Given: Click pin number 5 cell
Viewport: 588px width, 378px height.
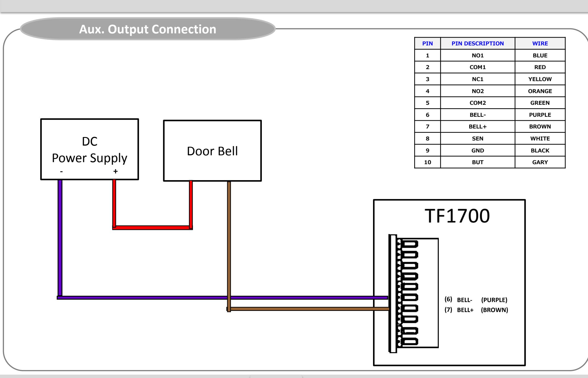Looking at the screenshot, I should pyautogui.click(x=427, y=103).
